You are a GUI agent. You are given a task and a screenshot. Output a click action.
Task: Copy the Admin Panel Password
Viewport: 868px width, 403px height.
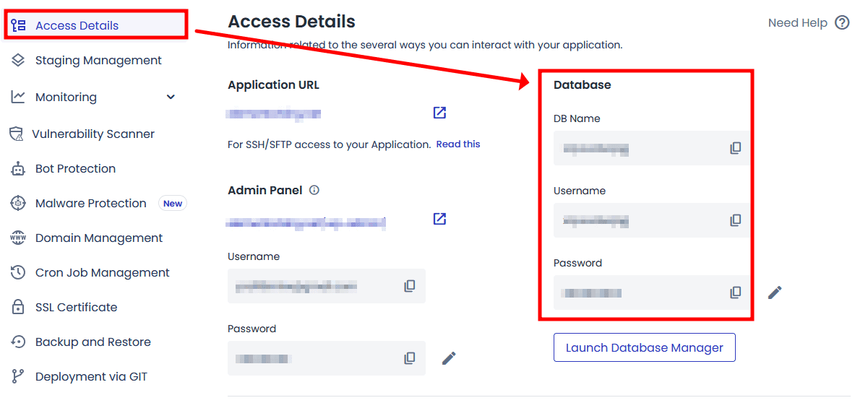point(409,358)
